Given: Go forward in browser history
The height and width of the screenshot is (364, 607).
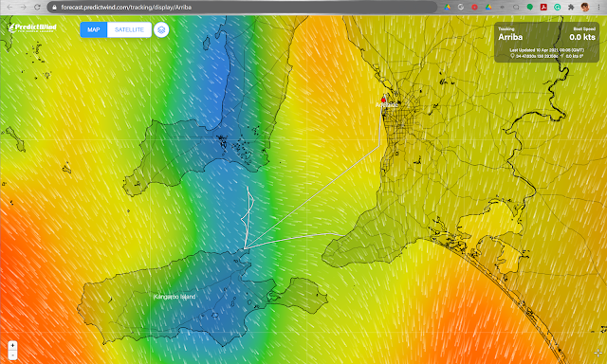Looking at the screenshot, I should (23, 7).
